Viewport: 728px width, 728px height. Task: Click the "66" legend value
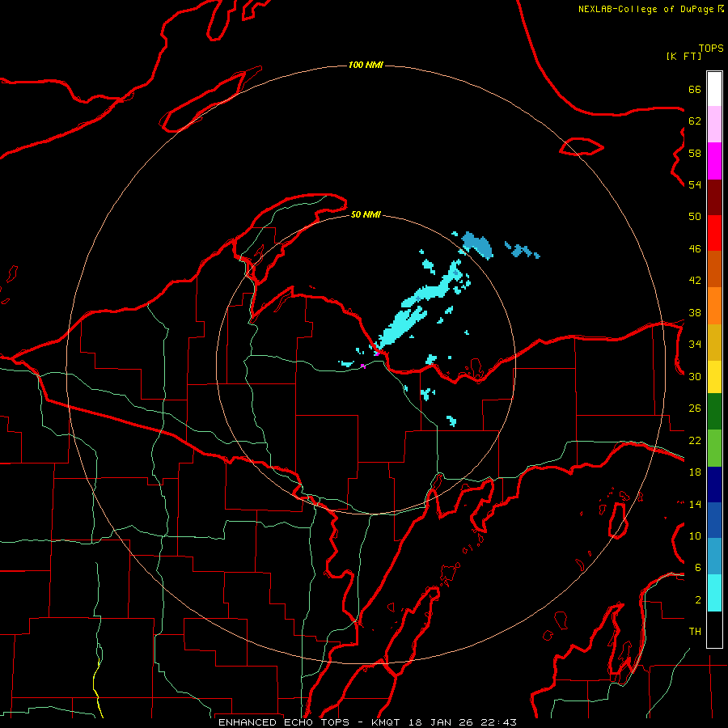[x=695, y=89]
